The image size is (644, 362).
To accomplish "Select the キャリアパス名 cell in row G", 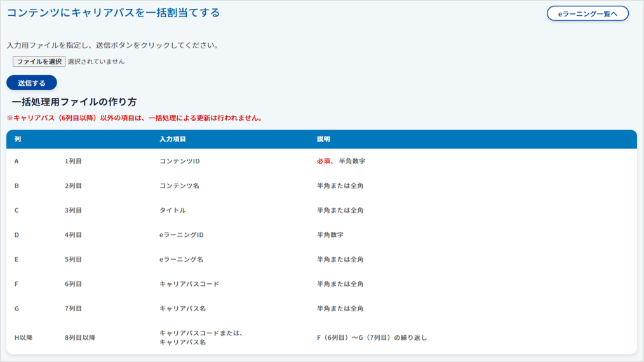I will pos(182,309).
